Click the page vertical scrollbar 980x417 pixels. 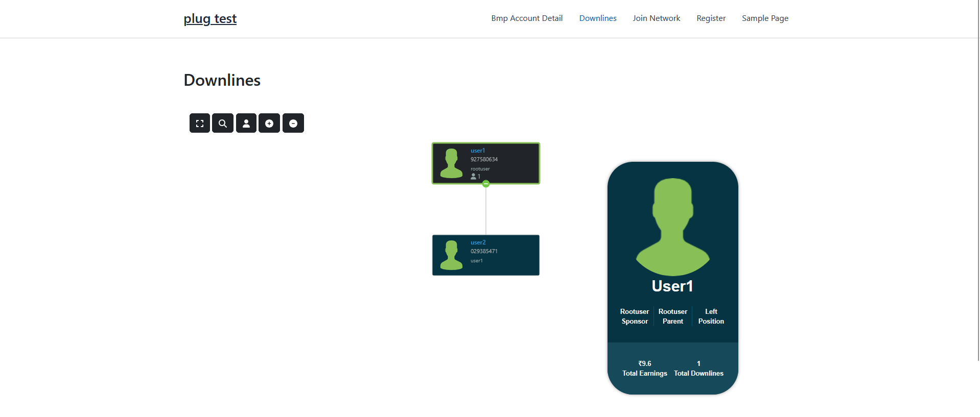978,180
